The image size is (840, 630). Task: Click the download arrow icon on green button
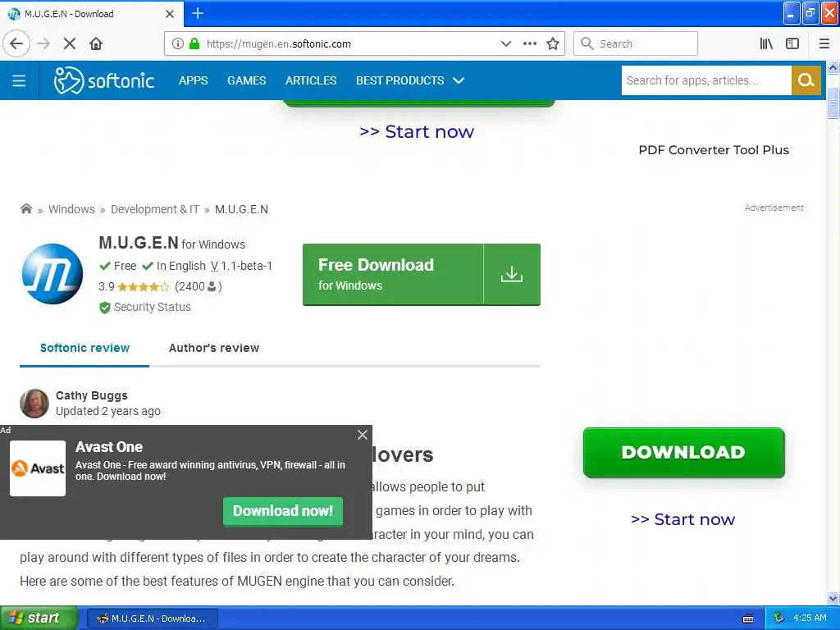tap(512, 274)
